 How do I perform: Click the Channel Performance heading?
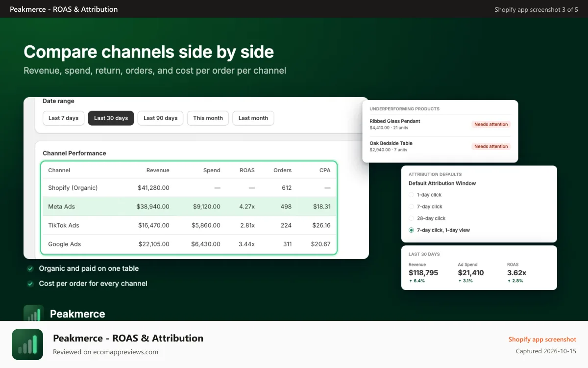pyautogui.click(x=74, y=153)
